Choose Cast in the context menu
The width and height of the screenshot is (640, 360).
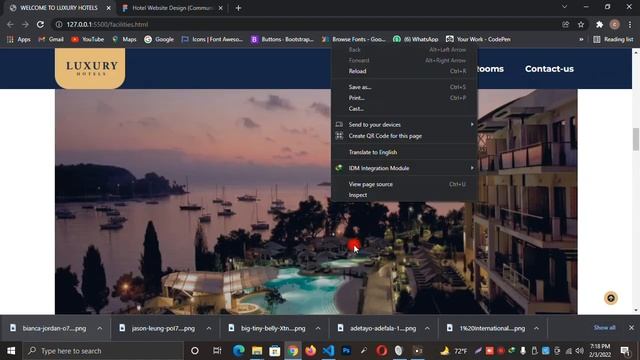404,109
